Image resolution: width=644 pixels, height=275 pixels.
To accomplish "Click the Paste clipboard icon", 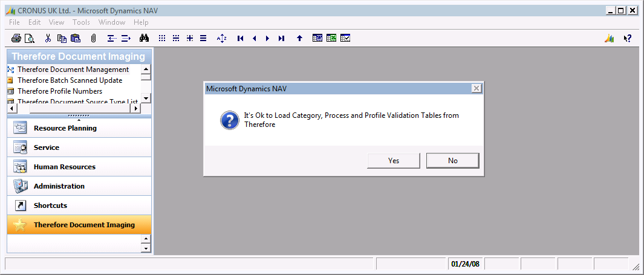I will [76, 39].
